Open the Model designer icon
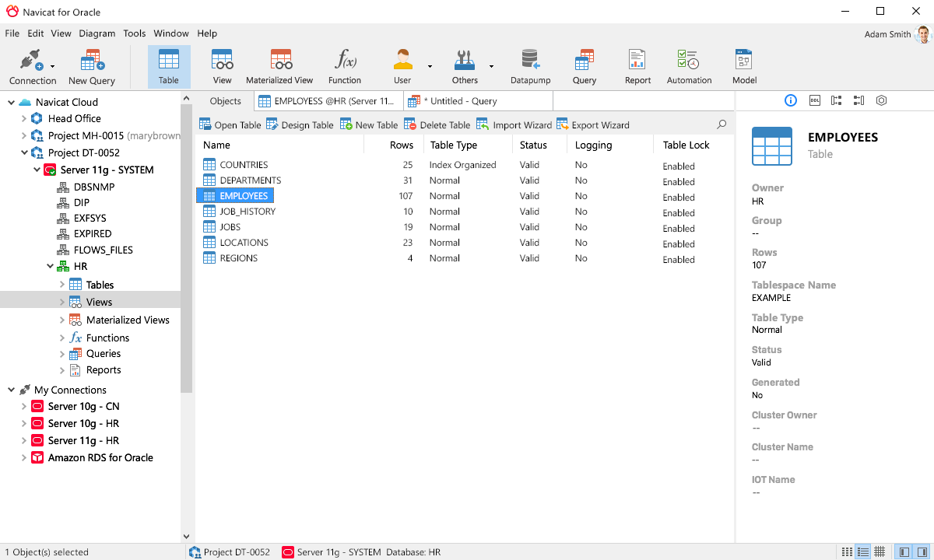Screen dimensions: 934x560 point(743,66)
